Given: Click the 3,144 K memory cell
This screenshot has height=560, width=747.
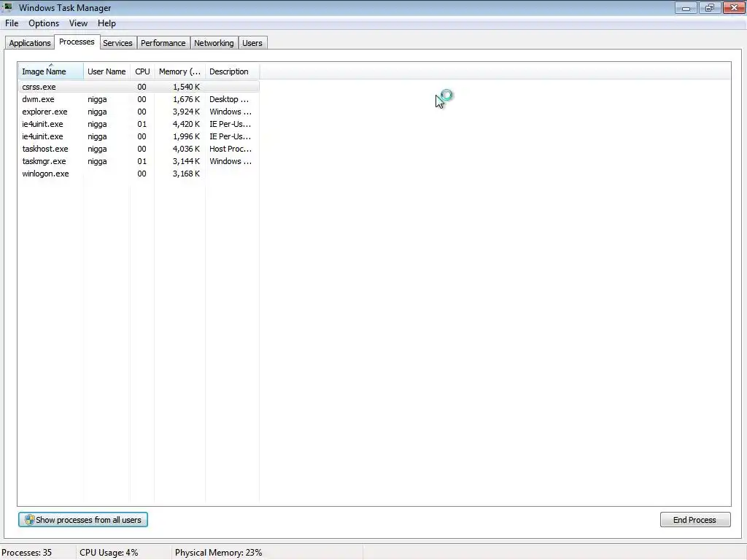Looking at the screenshot, I should pyautogui.click(x=186, y=161).
